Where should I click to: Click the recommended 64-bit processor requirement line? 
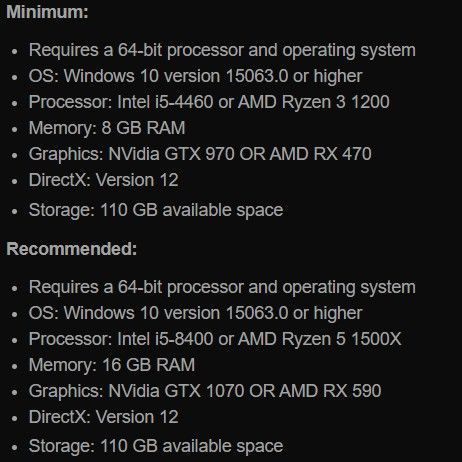(x=222, y=288)
